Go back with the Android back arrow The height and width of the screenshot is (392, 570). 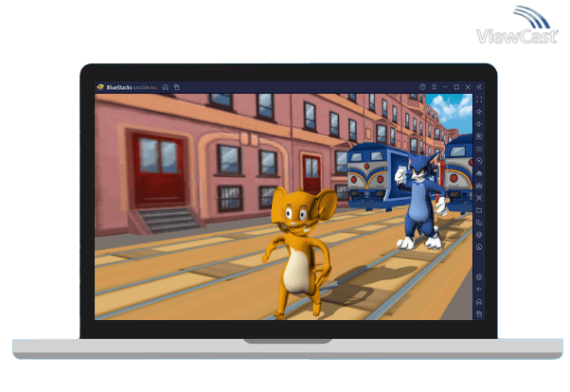[479, 290]
